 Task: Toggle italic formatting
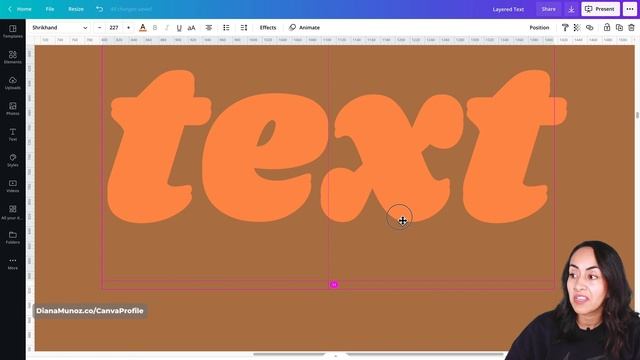tap(167, 28)
